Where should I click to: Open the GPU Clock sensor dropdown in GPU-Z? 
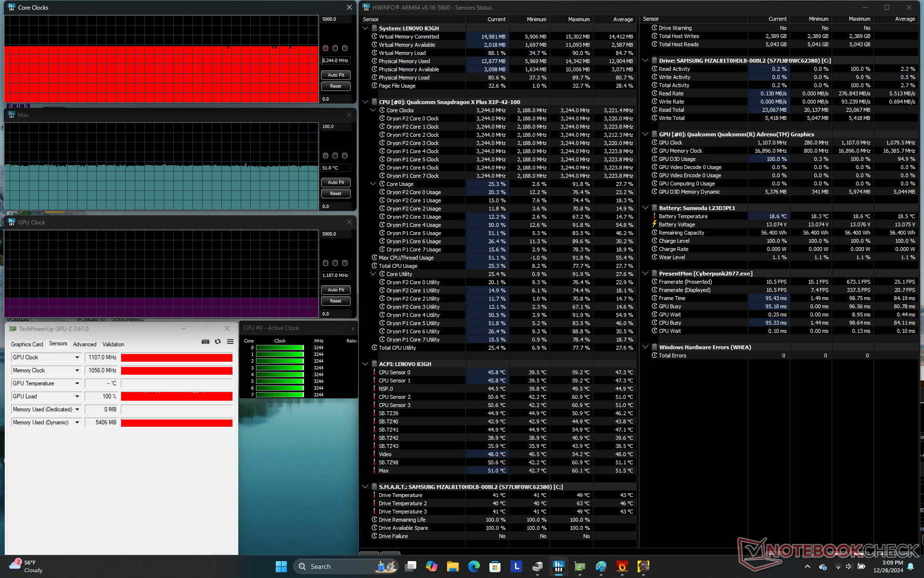(77, 357)
